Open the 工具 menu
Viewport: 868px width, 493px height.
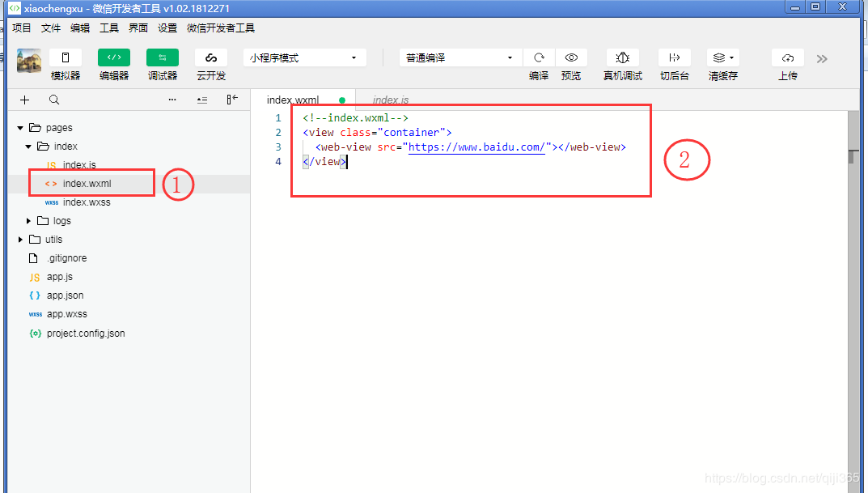109,28
